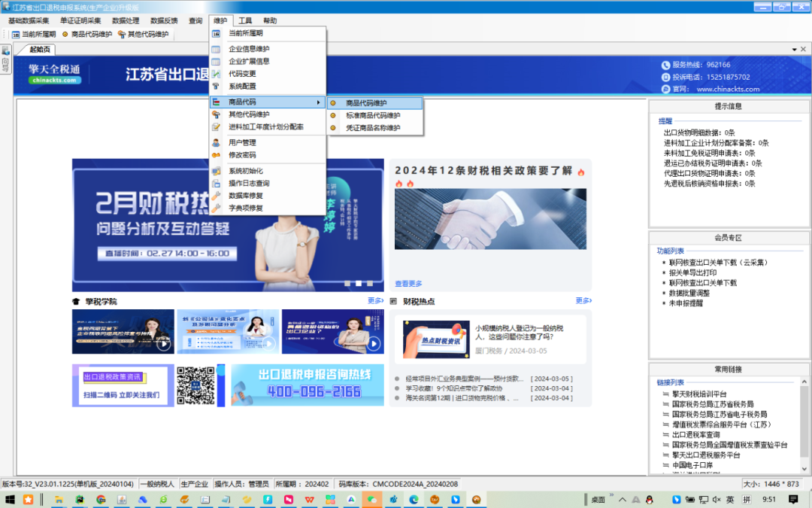Screen dimensions: 812x508
Task: Close the 起始页 tab with X button
Action: click(803, 49)
